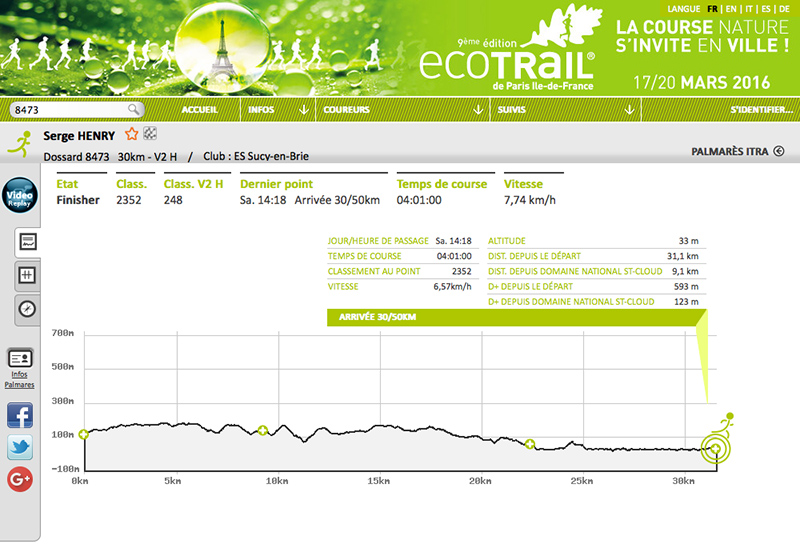Share on Facebook

[x=20, y=415]
